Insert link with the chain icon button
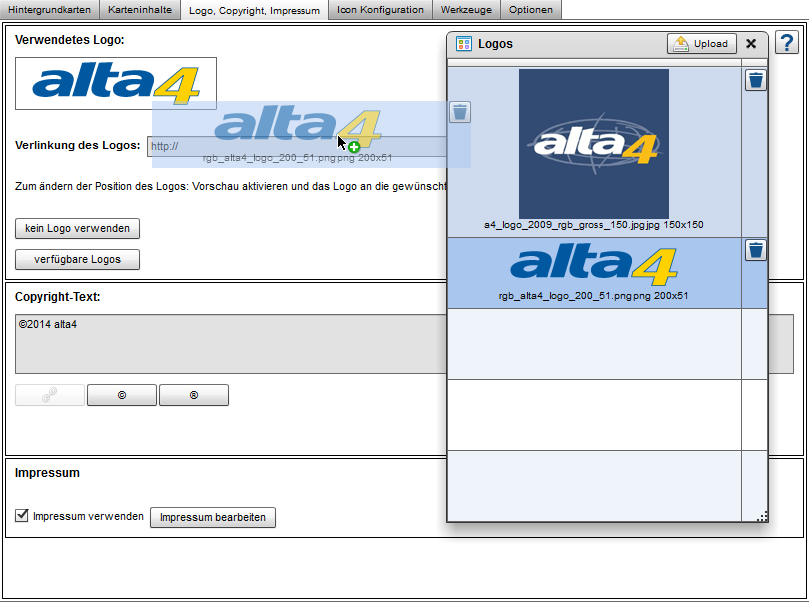 [50, 395]
